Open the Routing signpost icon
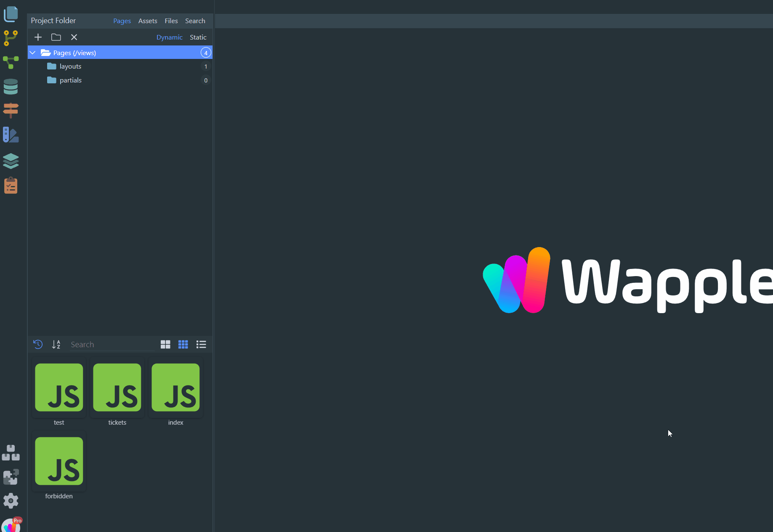This screenshot has height=532, width=773. click(x=11, y=110)
